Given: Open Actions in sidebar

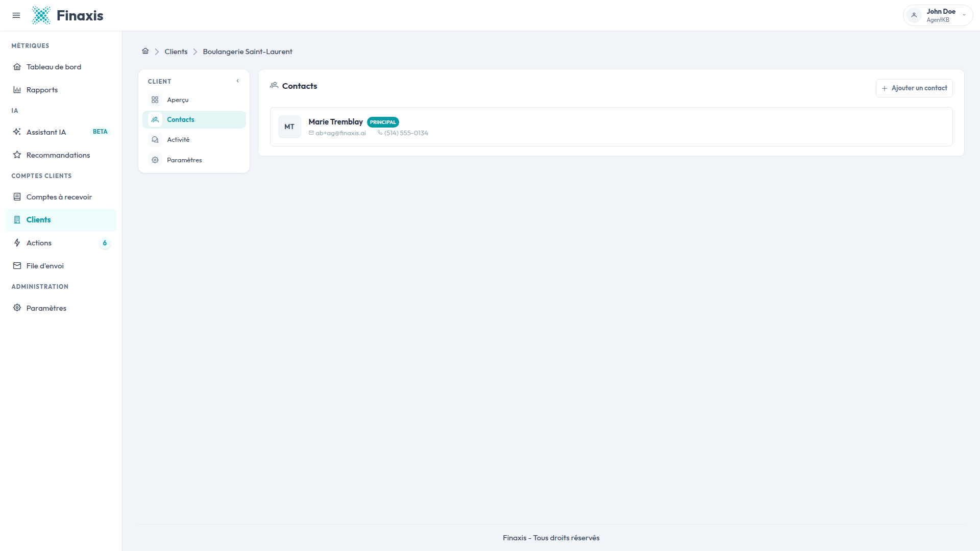Looking at the screenshot, I should [x=61, y=243].
